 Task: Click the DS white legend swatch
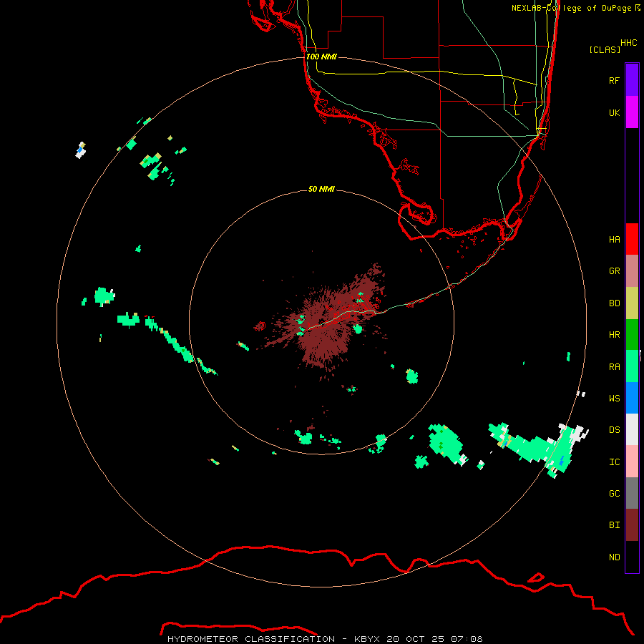(x=632, y=429)
